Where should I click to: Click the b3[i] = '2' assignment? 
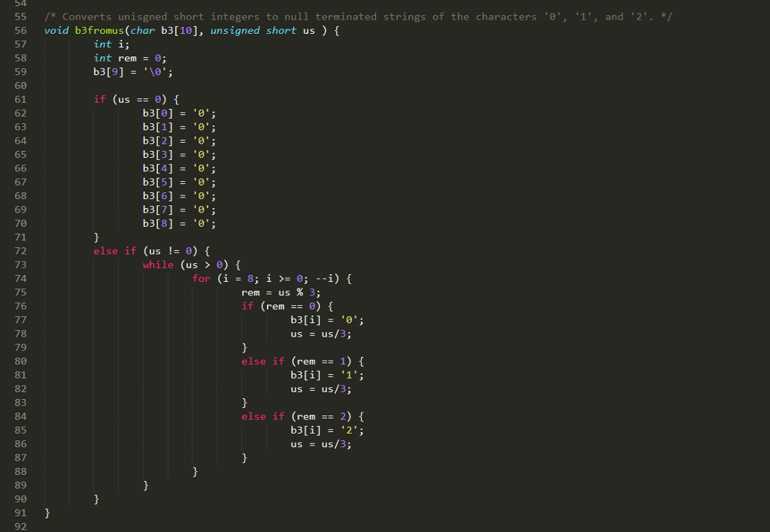327,430
